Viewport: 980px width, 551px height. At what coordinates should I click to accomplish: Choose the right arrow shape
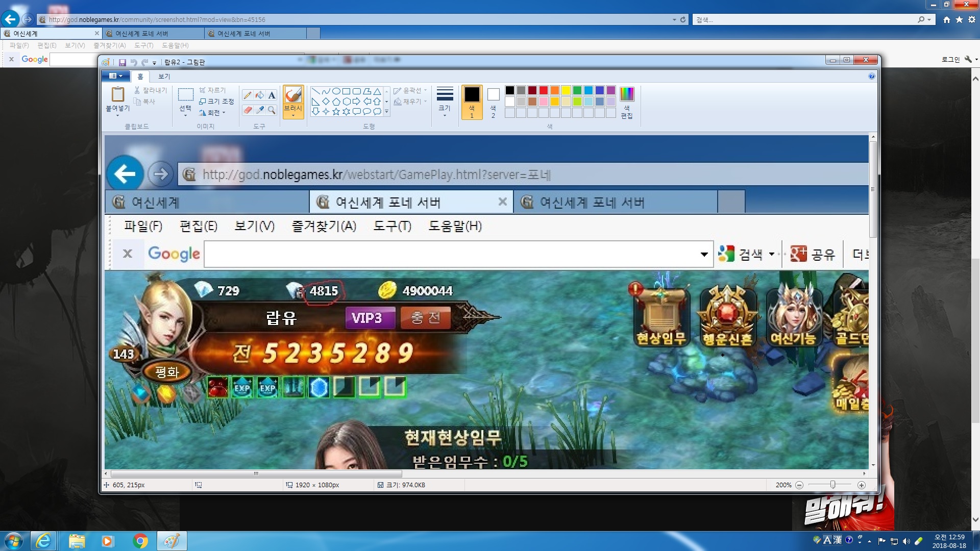pos(356,102)
